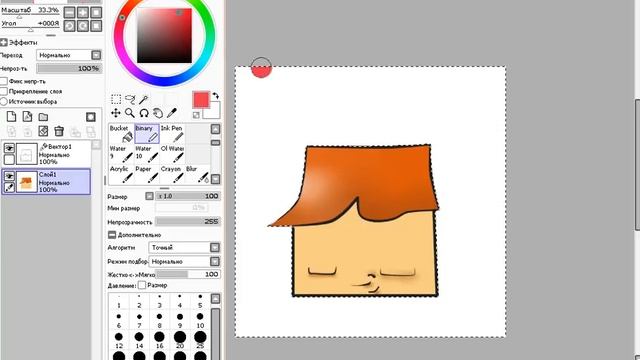The image size is (640, 360).
Task: Select the eyedropper color picker tool
Action: (x=172, y=113)
